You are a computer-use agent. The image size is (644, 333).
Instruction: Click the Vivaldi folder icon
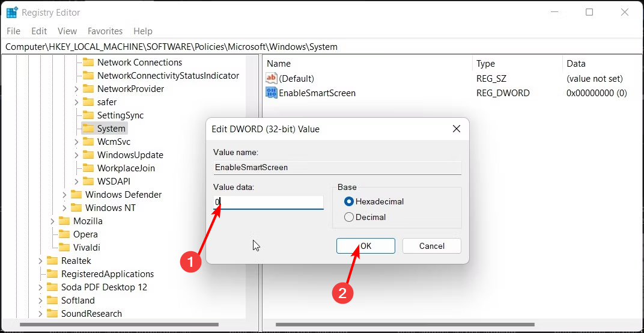click(x=64, y=248)
